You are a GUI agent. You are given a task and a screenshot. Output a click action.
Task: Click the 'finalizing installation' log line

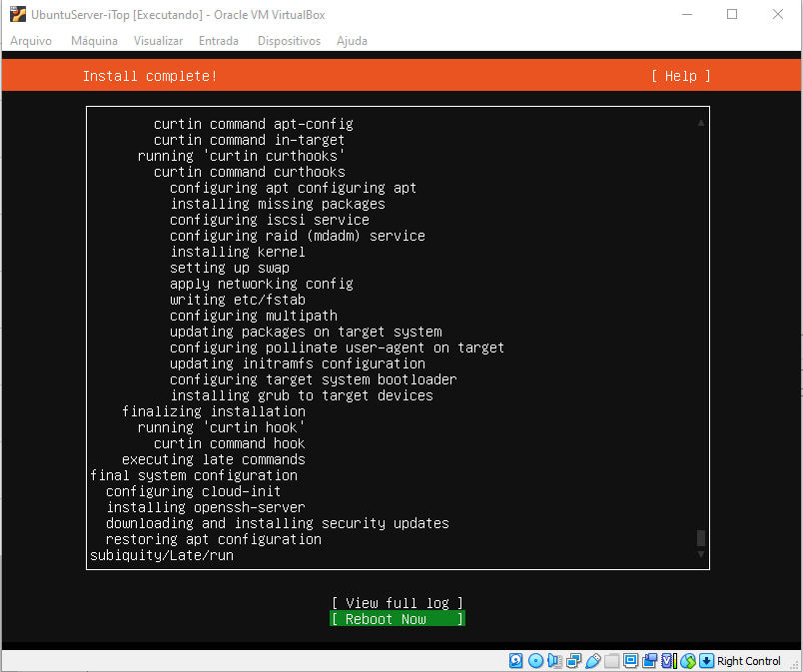point(214,411)
